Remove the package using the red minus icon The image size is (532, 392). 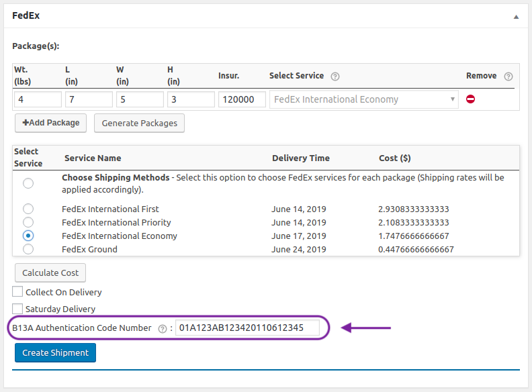pyautogui.click(x=470, y=99)
